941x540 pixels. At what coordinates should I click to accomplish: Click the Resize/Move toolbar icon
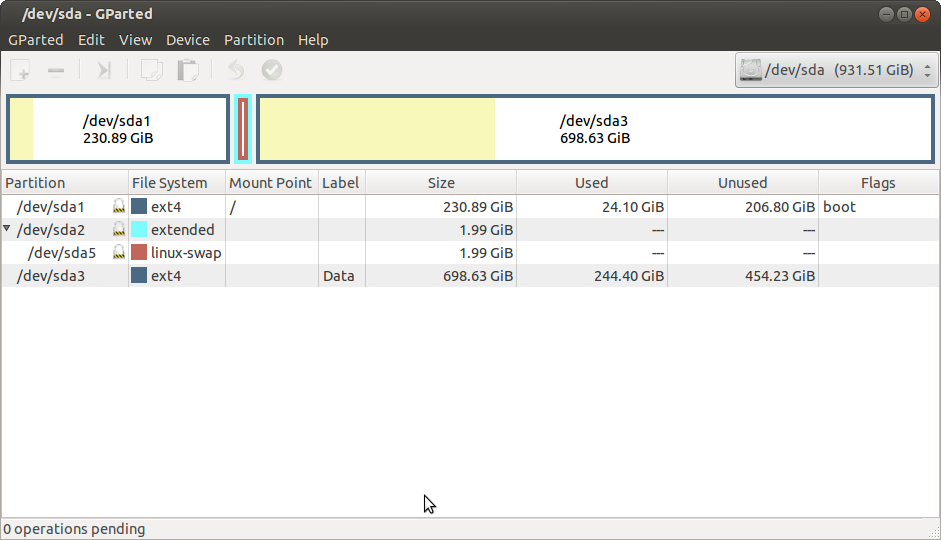click(103, 70)
